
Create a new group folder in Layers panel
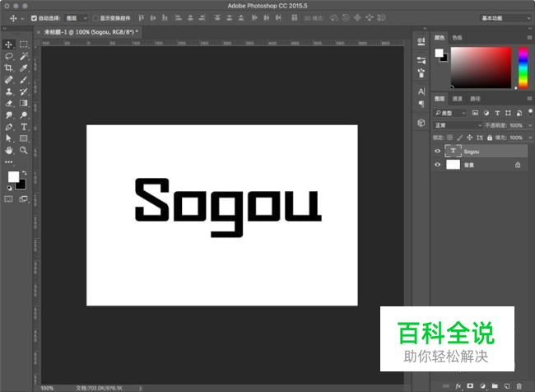(x=495, y=386)
